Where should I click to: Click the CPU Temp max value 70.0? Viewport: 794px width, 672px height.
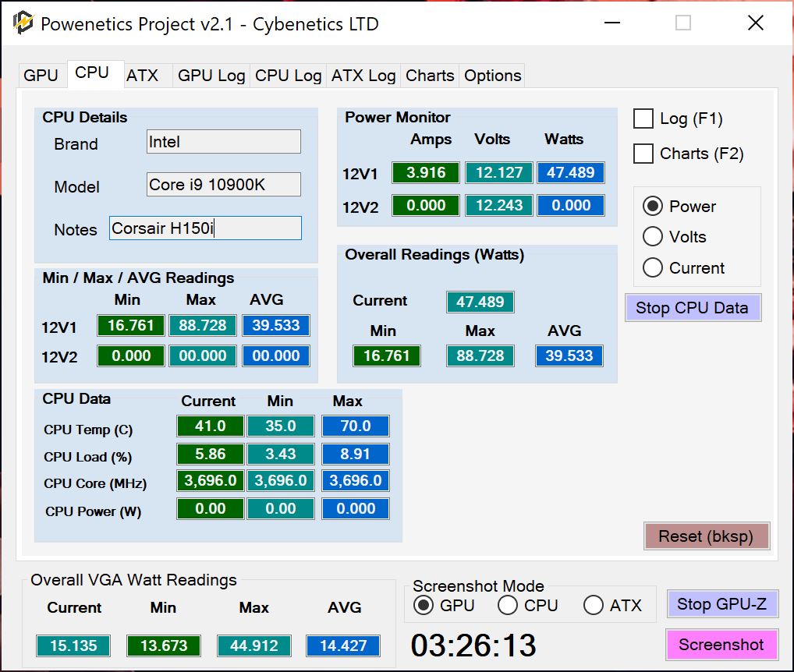tap(356, 426)
